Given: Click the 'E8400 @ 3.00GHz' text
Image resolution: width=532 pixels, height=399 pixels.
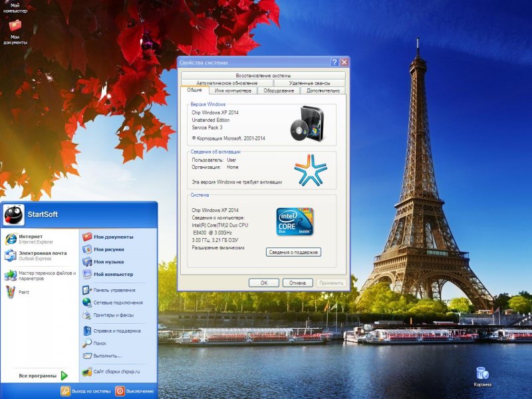Looking at the screenshot, I should (x=212, y=233).
